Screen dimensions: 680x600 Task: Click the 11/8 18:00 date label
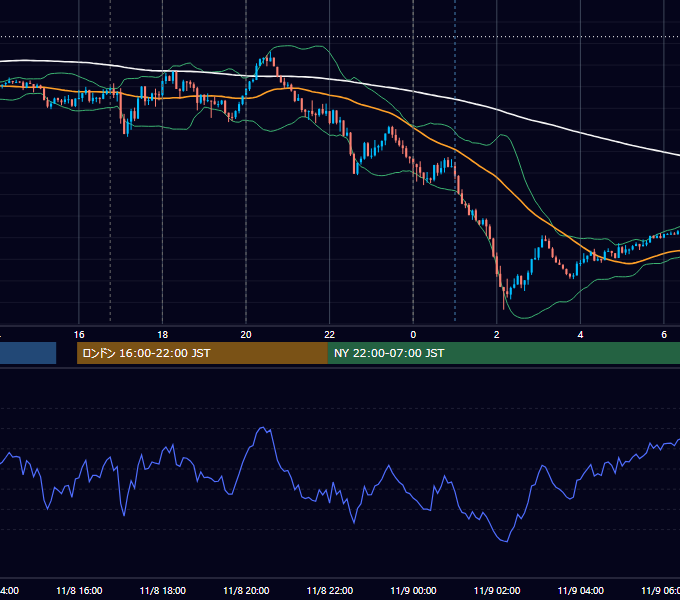coord(163,591)
